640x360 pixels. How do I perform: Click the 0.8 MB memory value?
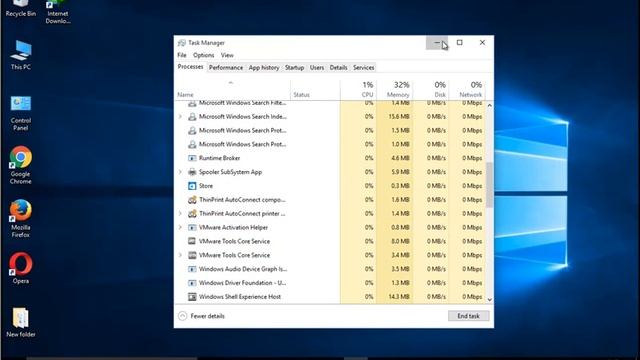tap(400, 227)
